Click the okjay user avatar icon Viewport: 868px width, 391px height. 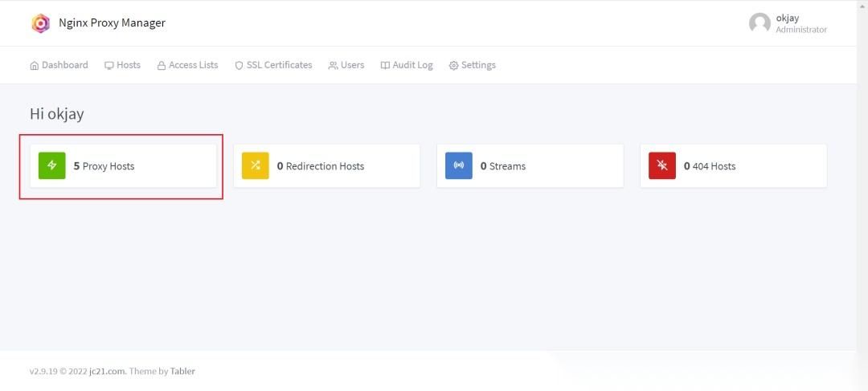[759, 23]
